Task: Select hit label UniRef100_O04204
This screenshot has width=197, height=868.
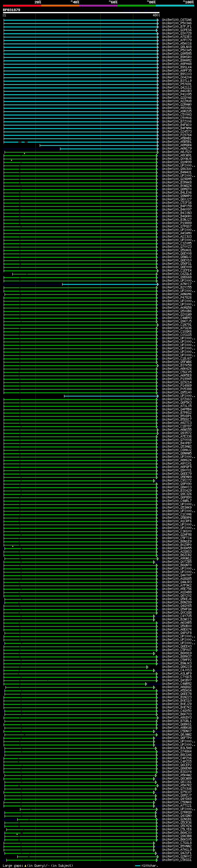Action: [177, 78]
